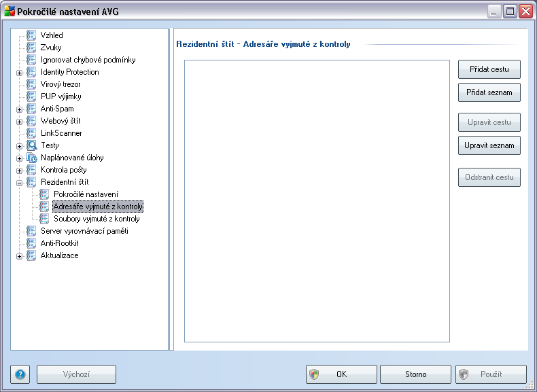Viewport: 537px width, 392px height.
Task: Click the Pokročilé nastavení sub-item icon
Action: click(x=44, y=194)
